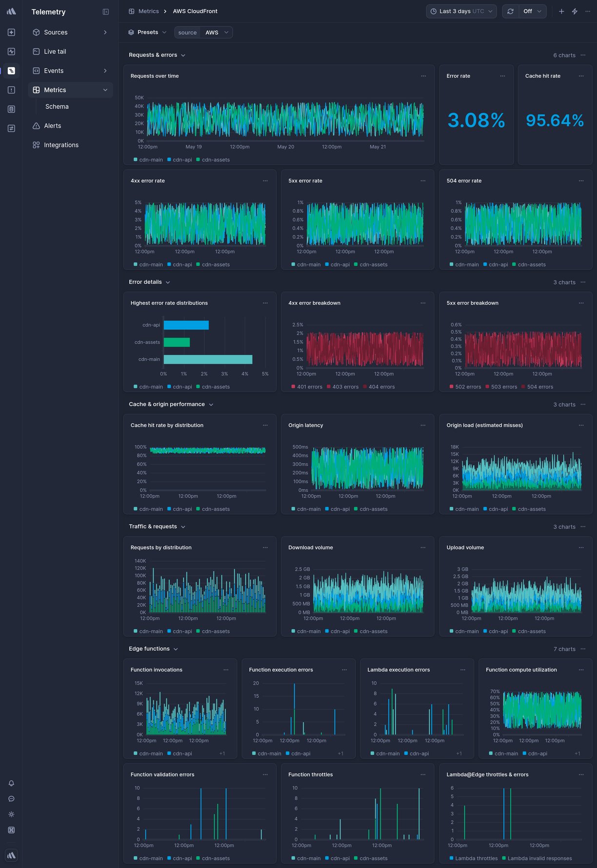Open Alerts in the sidebar
Viewport: 597px width, 868px height.
click(70, 126)
